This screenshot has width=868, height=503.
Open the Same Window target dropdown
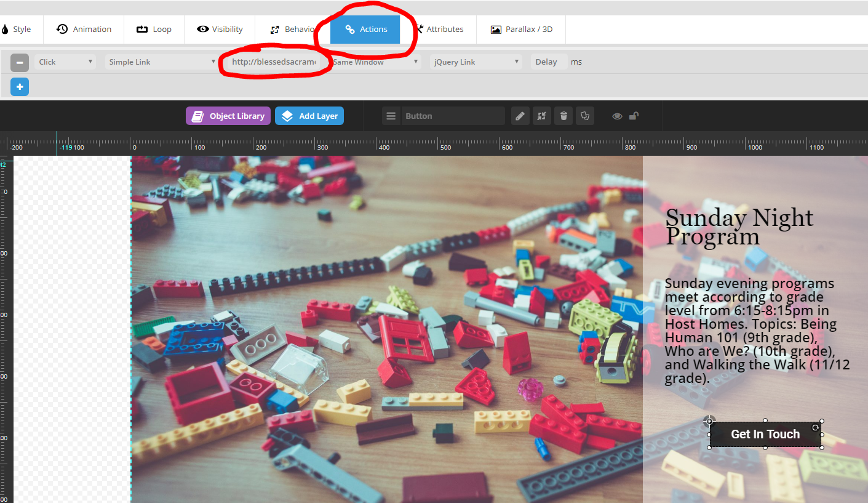coord(375,62)
